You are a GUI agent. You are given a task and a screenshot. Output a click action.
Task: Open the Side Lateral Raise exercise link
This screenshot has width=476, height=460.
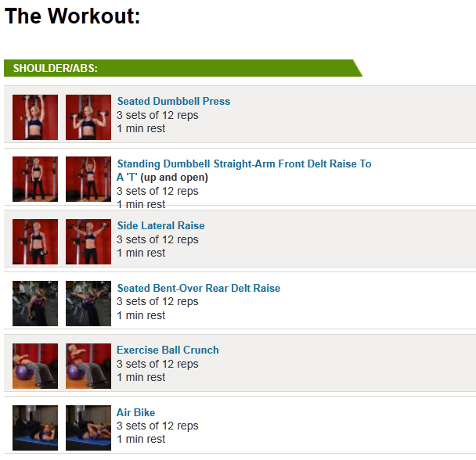pyautogui.click(x=160, y=225)
